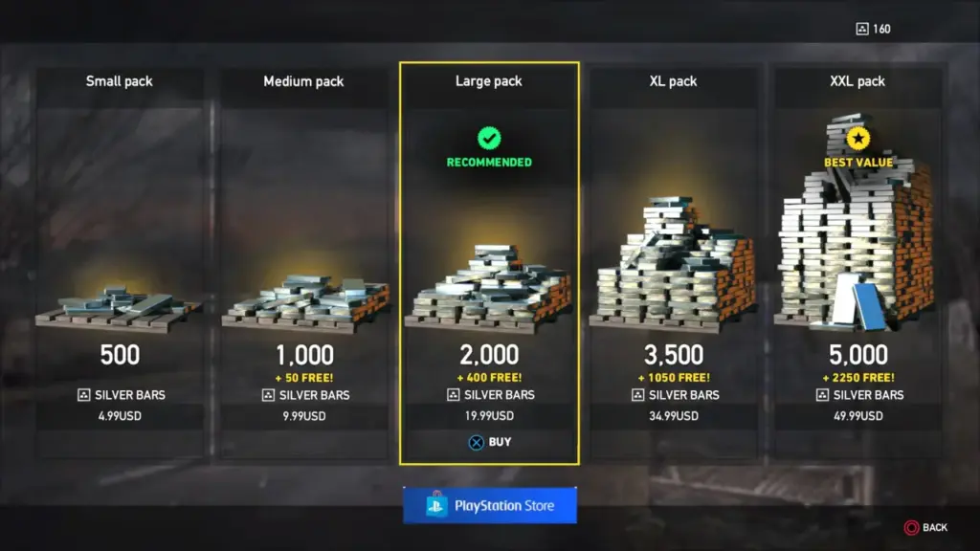The height and width of the screenshot is (551, 980).
Task: Click the XXL silver bars stack image
Action: point(857,222)
